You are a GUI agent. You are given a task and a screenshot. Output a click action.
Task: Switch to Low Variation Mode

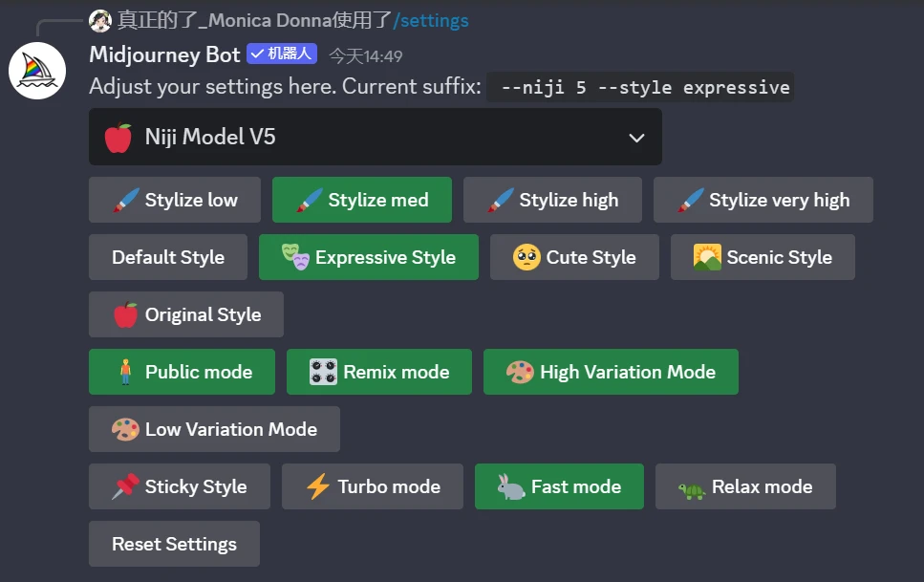click(x=214, y=429)
